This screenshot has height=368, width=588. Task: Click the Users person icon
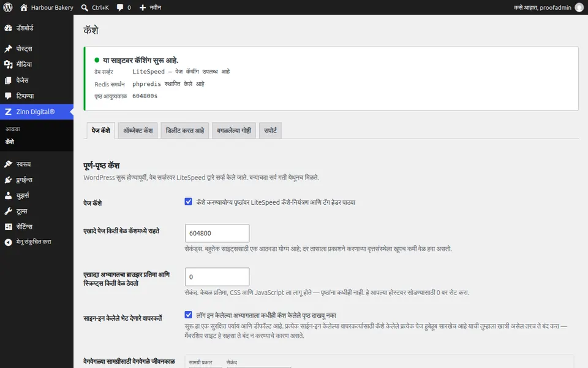[8, 196]
